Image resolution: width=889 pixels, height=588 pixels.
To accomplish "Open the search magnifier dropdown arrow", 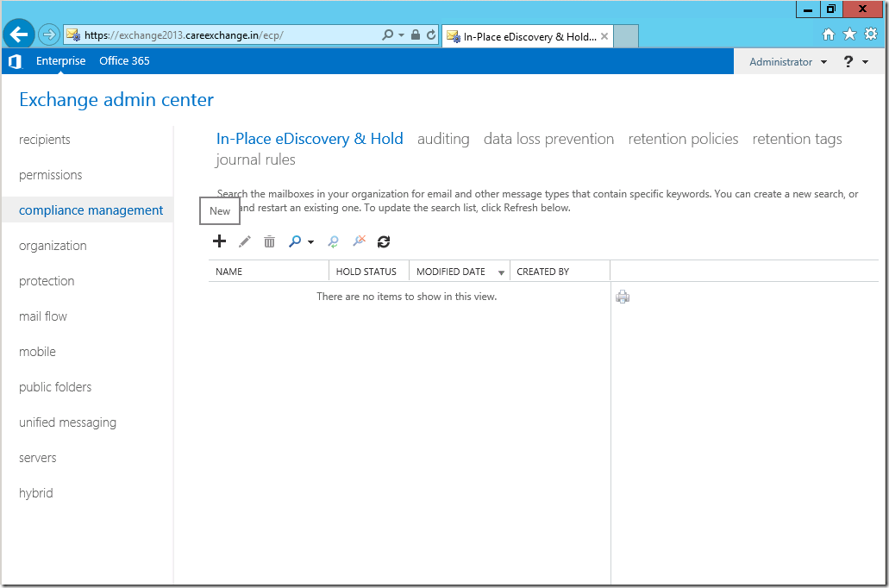I will pyautogui.click(x=310, y=242).
